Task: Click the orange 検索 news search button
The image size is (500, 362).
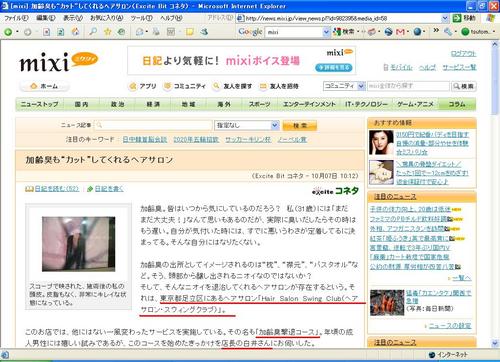Action: click(300, 126)
